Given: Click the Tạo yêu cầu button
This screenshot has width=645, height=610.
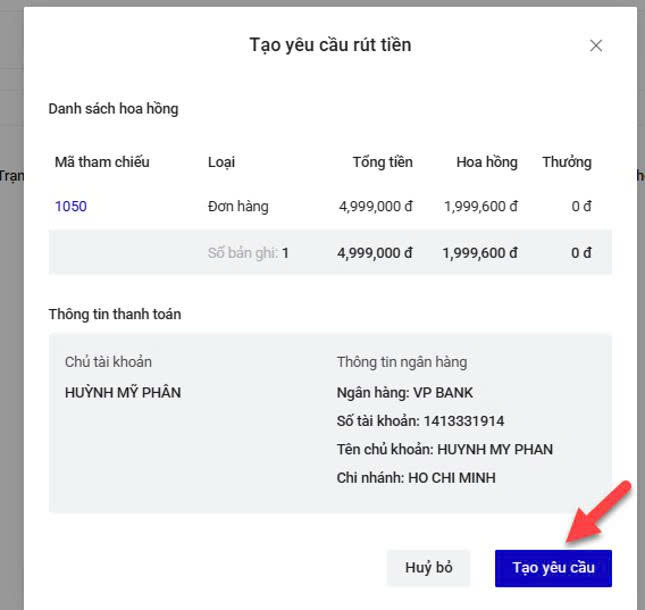Looking at the screenshot, I should click(x=553, y=568).
